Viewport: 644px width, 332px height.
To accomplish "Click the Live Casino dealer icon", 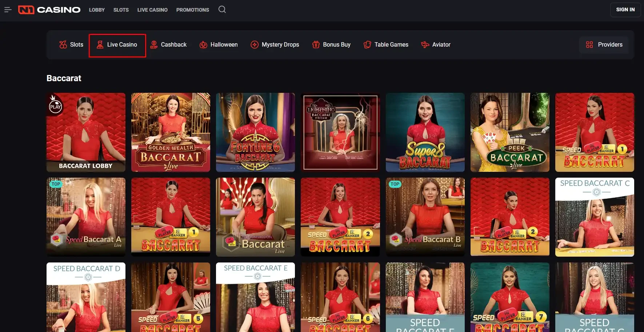I will 100,45.
